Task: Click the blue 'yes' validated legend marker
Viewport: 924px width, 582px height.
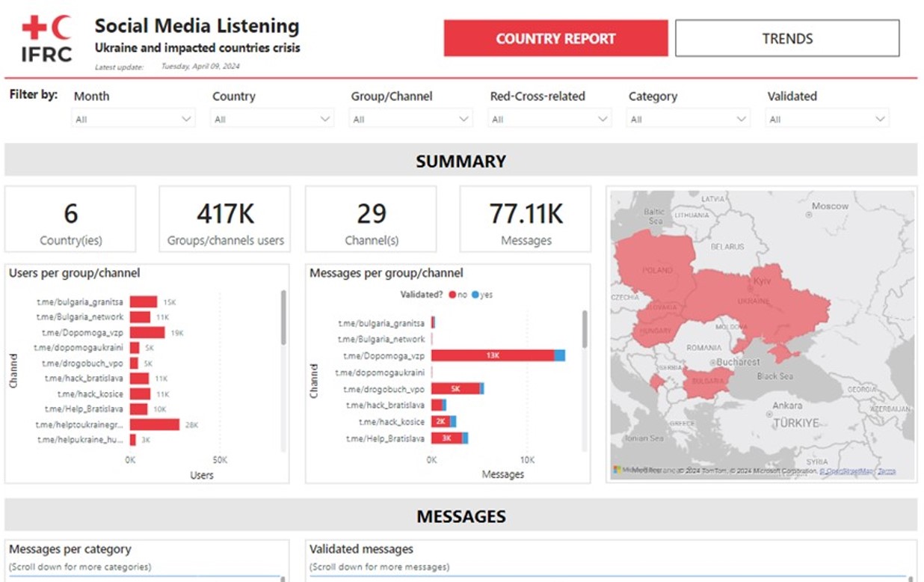Action: click(475, 295)
